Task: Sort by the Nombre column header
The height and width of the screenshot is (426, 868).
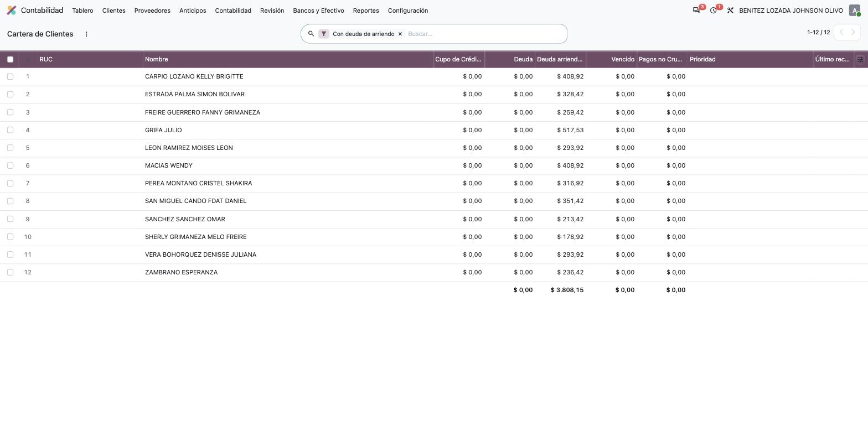Action: coord(288,59)
